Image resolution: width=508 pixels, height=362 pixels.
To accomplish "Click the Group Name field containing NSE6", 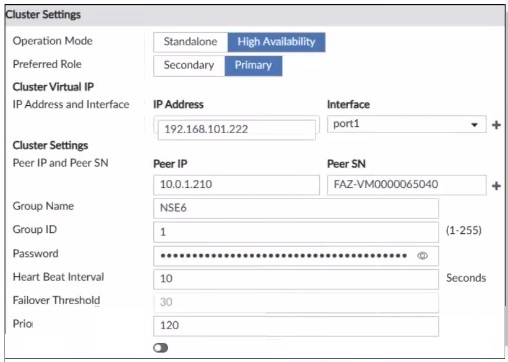I will (296, 208).
